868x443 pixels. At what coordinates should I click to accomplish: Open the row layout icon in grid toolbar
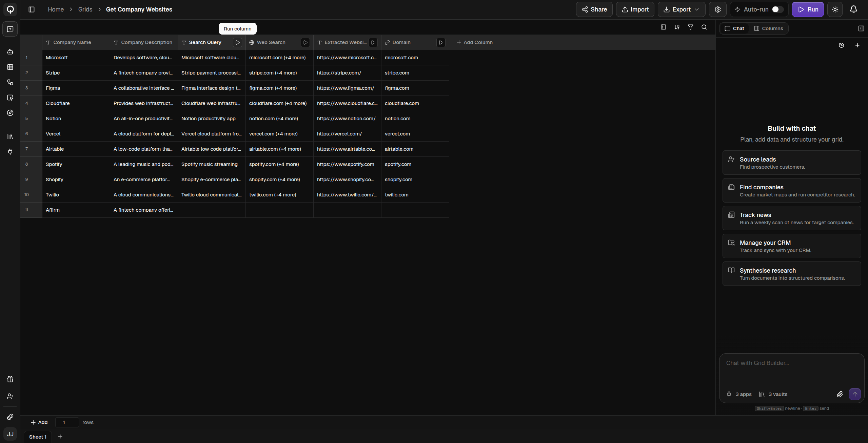(663, 27)
